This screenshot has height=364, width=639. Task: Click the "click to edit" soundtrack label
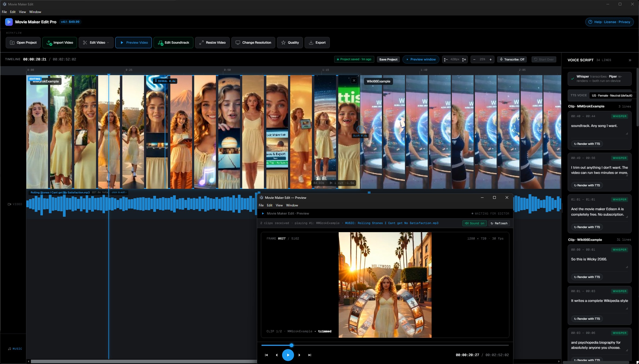click(119, 192)
